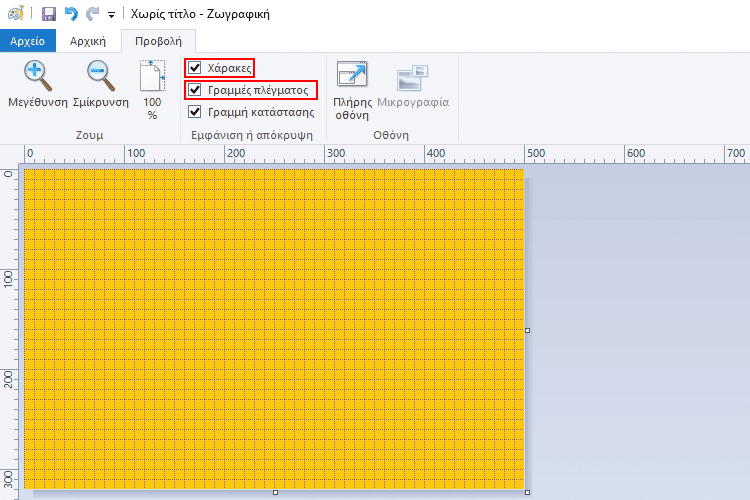Reset zoom to 100 %
750x500 pixels.
click(152, 90)
